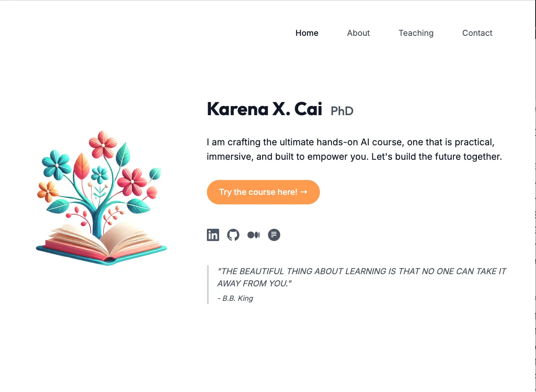
Task: Go to the Home nav item
Action: tap(307, 33)
